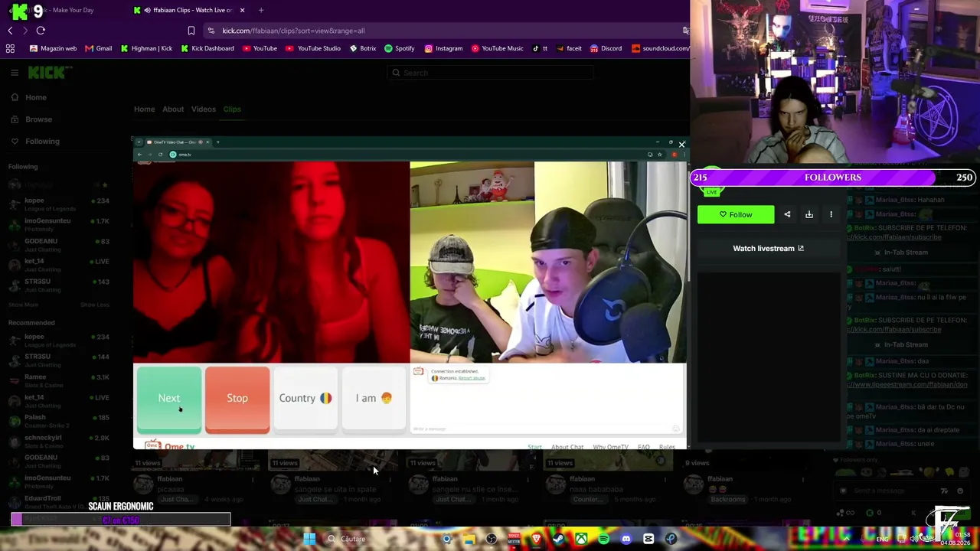Open the Botrix bookmark
980x551 pixels.
[x=363, y=48]
